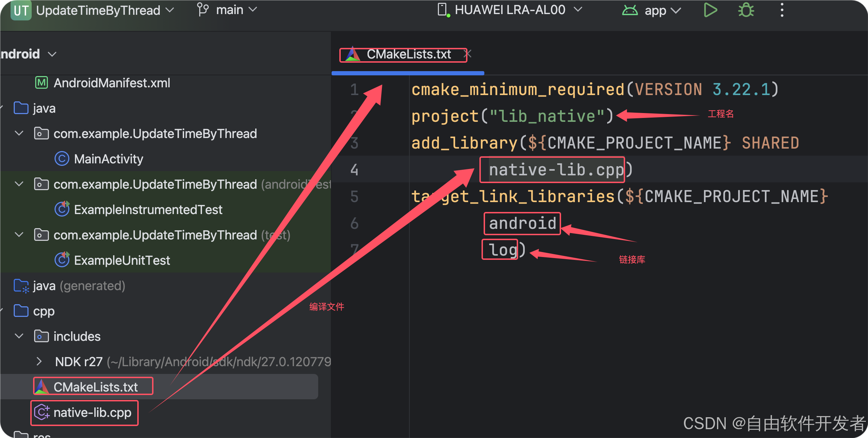Screen dimensions: 868x438
Task: Click the java folder icon
Action: point(21,108)
